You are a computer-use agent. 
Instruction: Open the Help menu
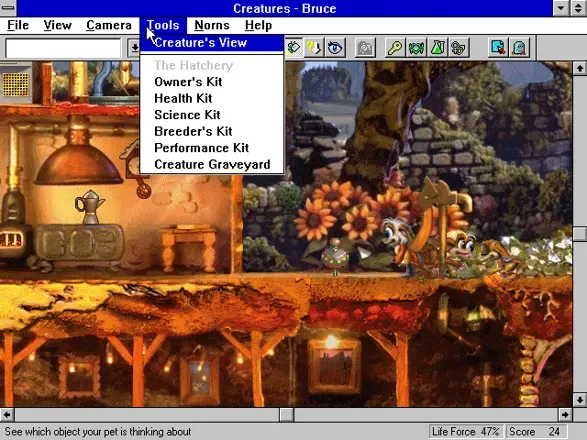[x=258, y=25]
